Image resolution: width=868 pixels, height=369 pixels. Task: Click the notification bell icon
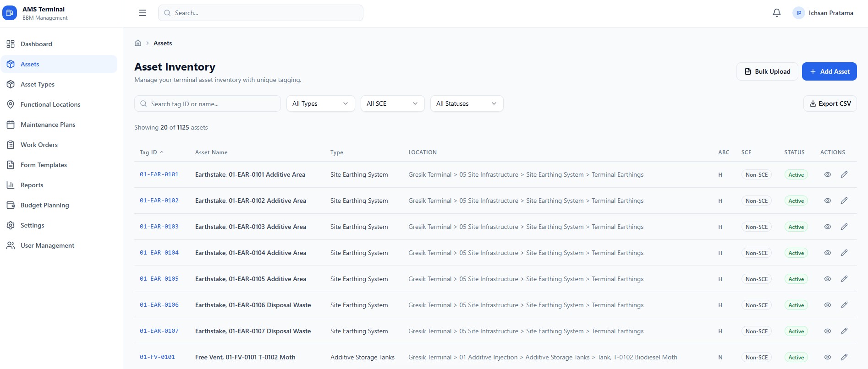pyautogui.click(x=776, y=13)
